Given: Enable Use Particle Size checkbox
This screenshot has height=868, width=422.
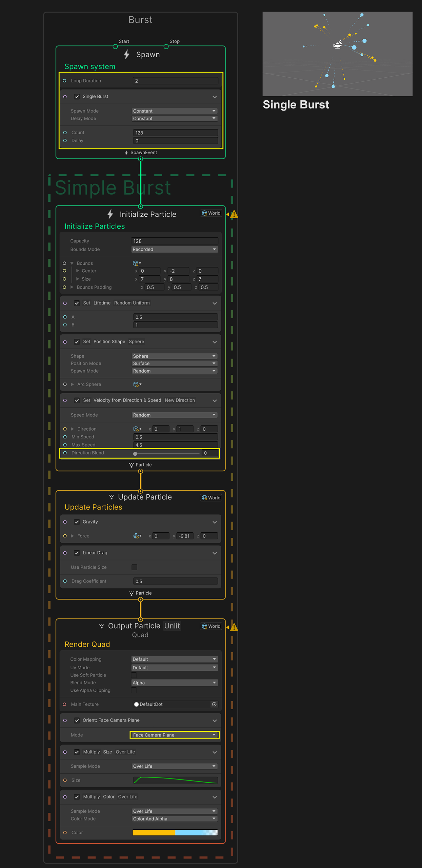Looking at the screenshot, I should pyautogui.click(x=135, y=567).
